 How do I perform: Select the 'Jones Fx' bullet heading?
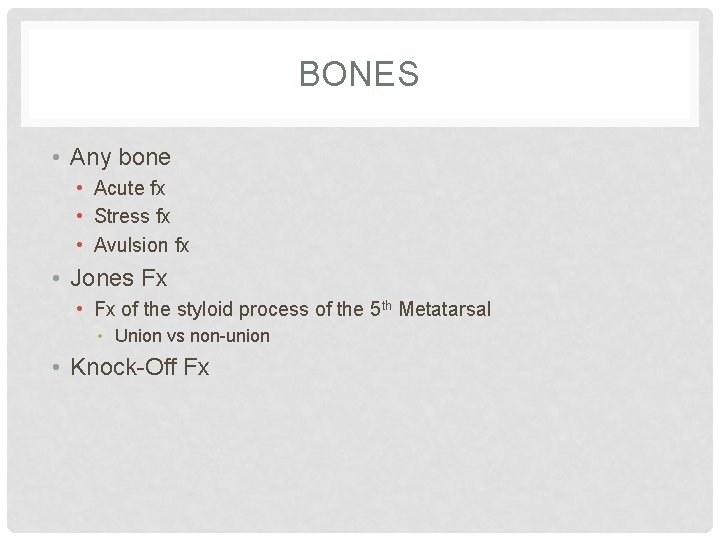118,278
